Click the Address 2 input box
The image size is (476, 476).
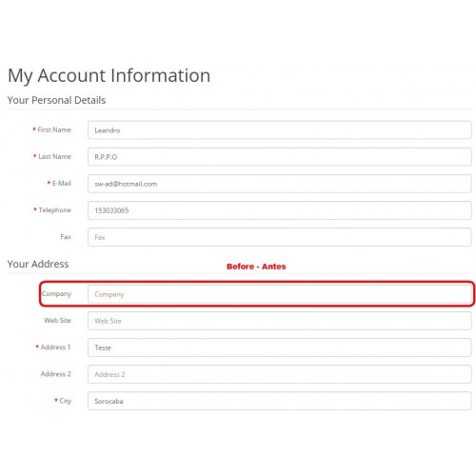[x=279, y=374]
